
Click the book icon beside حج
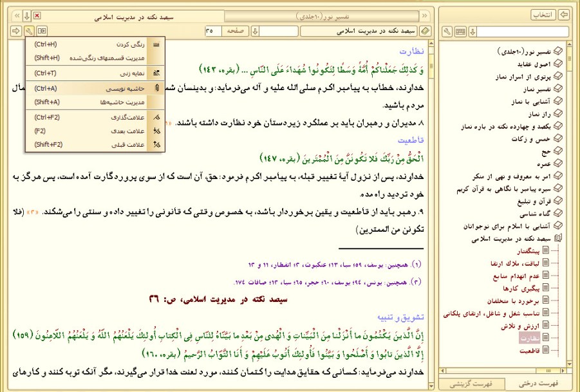(558, 151)
